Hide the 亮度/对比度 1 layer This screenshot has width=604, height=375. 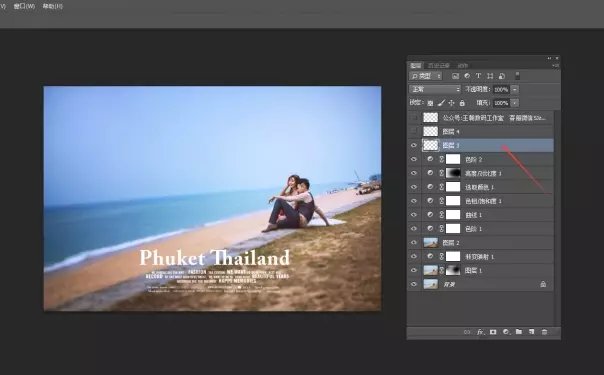[414, 173]
